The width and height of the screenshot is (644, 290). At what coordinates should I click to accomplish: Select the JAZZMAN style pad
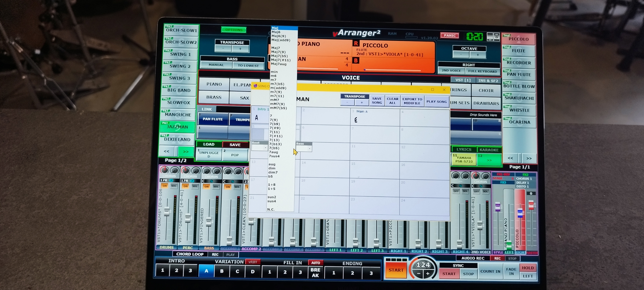pos(178,127)
